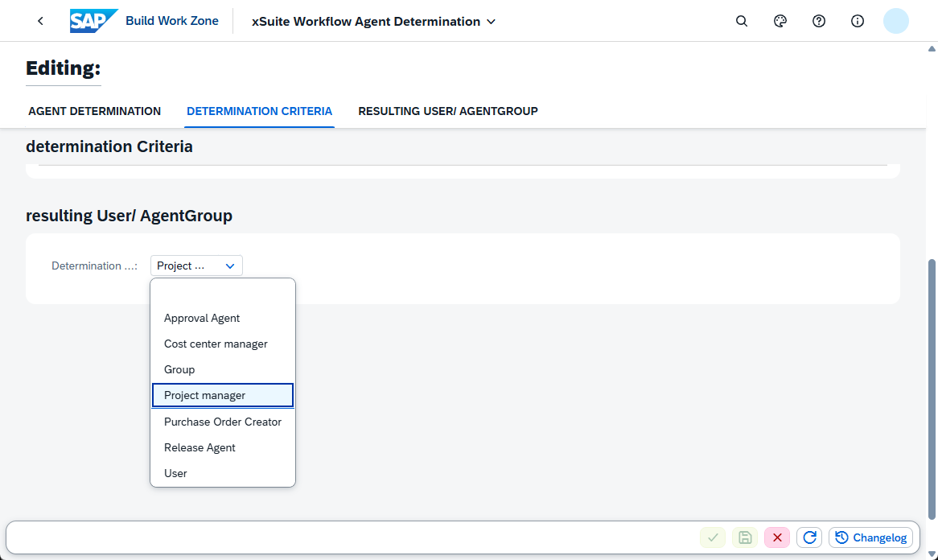938x560 pixels.
Task: Click the save disk icon
Action: coord(745,537)
